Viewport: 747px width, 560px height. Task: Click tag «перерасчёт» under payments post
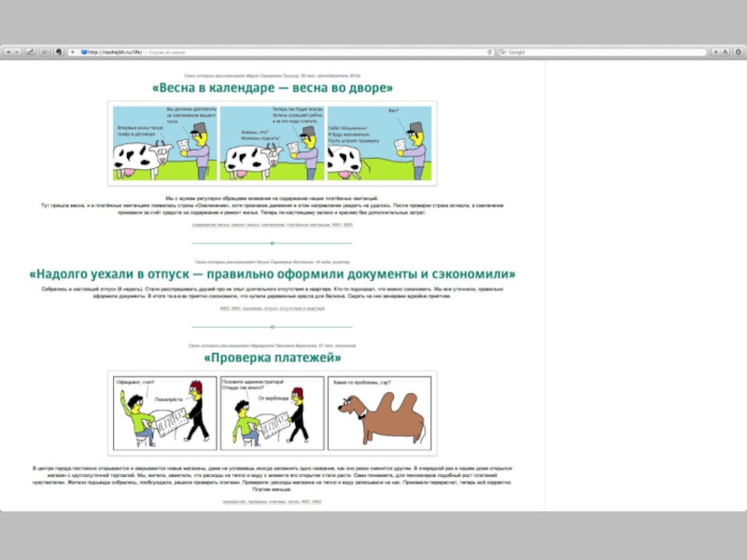pos(234,501)
